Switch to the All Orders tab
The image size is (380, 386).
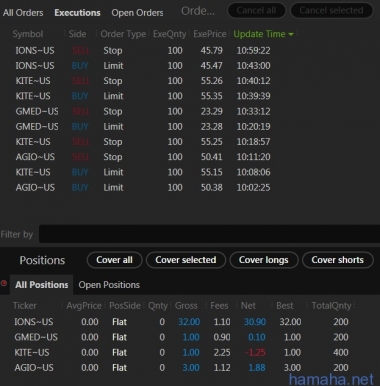tap(23, 13)
